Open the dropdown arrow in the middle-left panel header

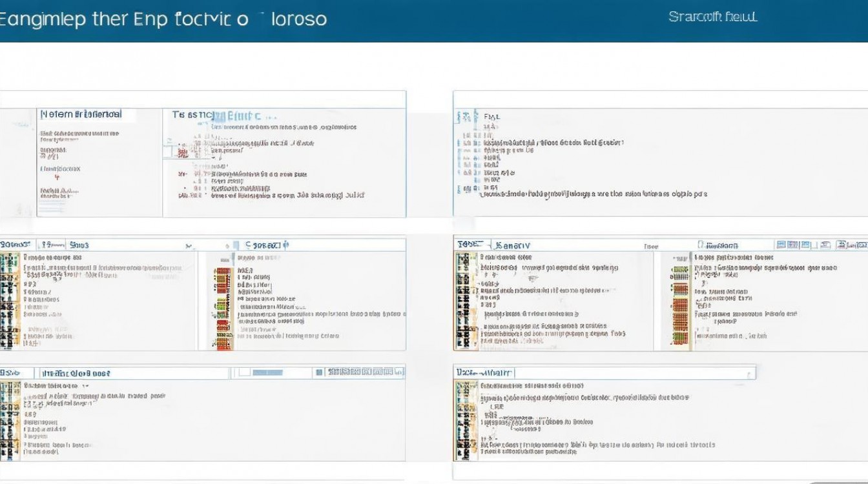click(x=189, y=246)
